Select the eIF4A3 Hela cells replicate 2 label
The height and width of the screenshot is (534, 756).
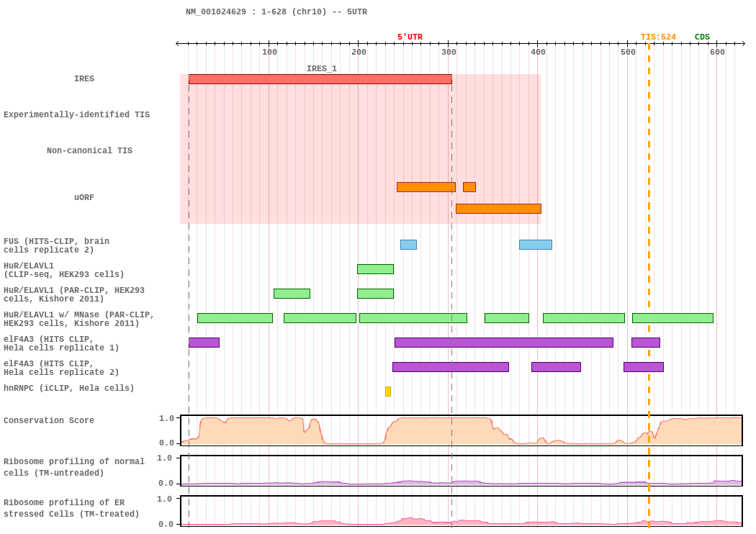point(61,368)
